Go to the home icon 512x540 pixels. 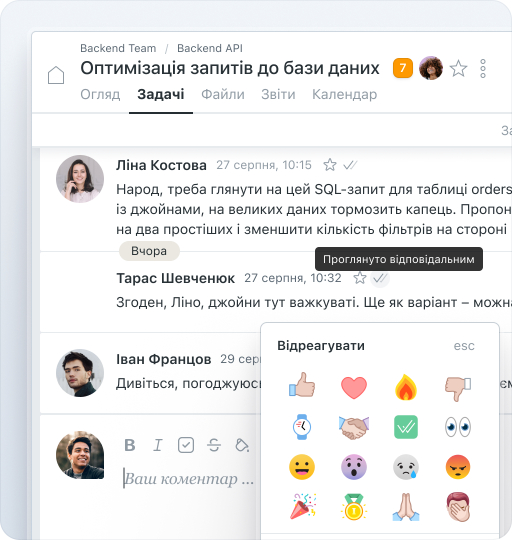coord(56,75)
